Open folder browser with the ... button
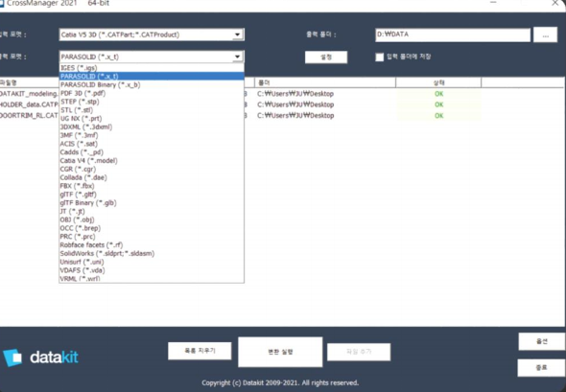 tap(545, 35)
